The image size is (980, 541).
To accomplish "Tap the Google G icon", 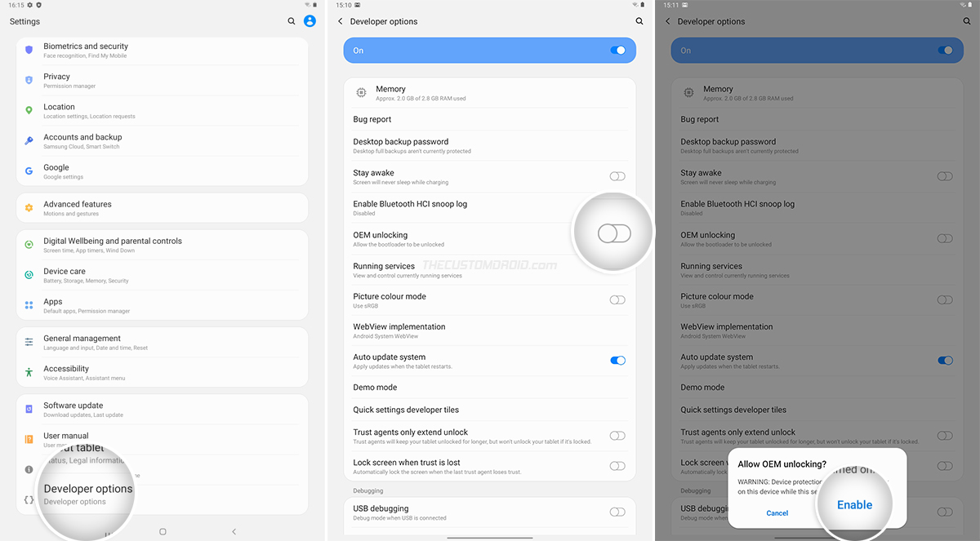I will [x=29, y=171].
